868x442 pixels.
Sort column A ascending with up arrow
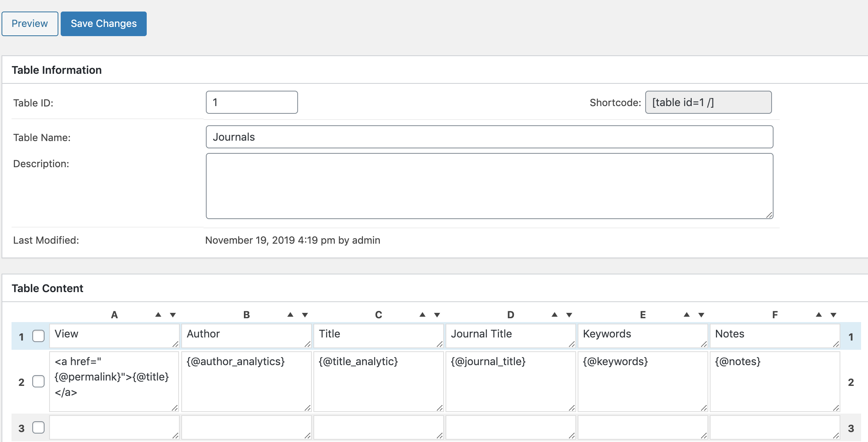[158, 315]
